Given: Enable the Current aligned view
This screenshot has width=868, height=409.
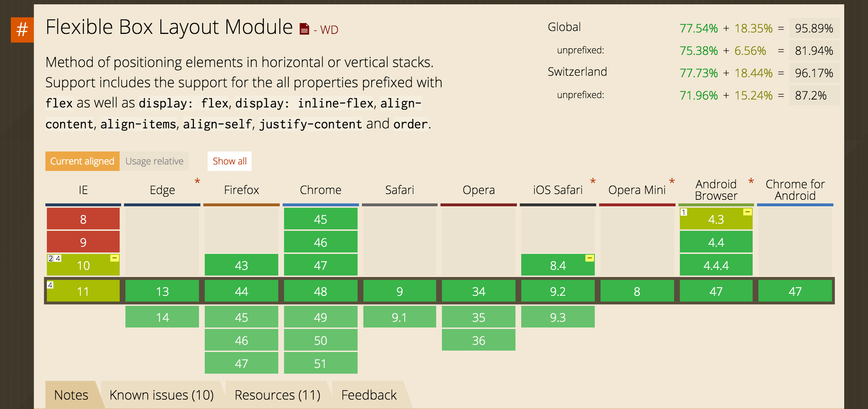Looking at the screenshot, I should coord(82,161).
